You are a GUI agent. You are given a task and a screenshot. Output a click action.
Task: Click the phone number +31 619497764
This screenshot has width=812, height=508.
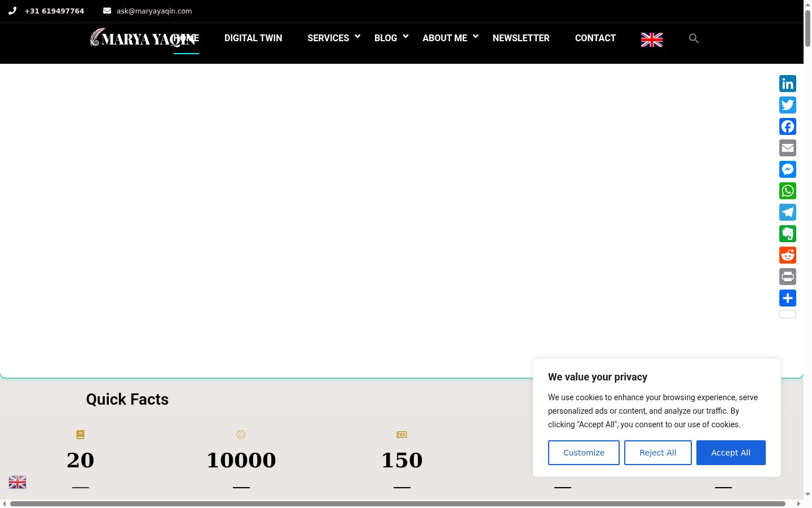54,11
